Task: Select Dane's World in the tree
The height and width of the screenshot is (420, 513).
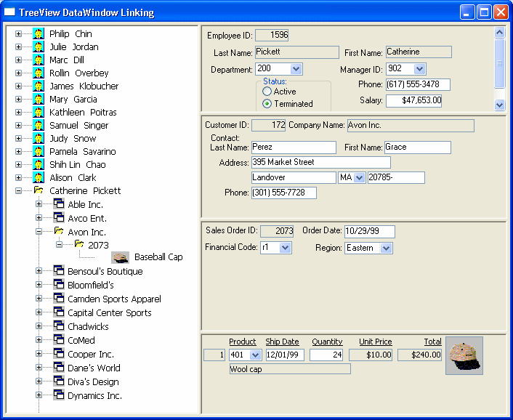Action: click(94, 368)
